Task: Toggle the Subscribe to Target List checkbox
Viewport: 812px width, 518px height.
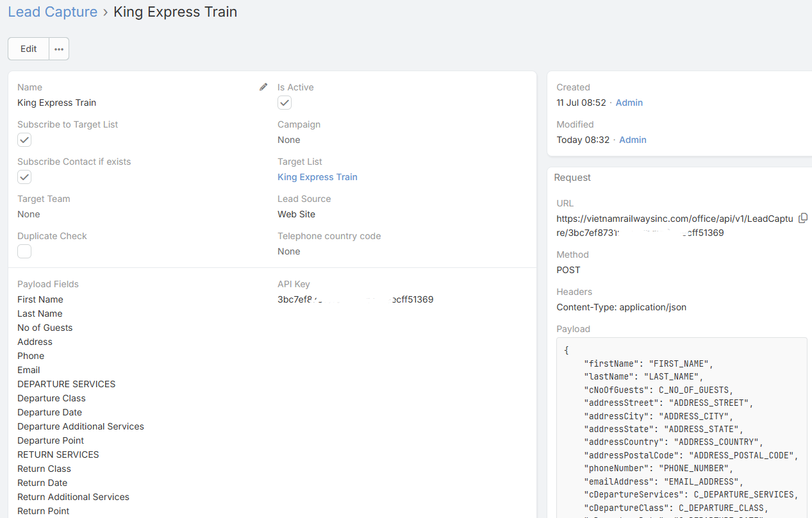Action: click(24, 140)
